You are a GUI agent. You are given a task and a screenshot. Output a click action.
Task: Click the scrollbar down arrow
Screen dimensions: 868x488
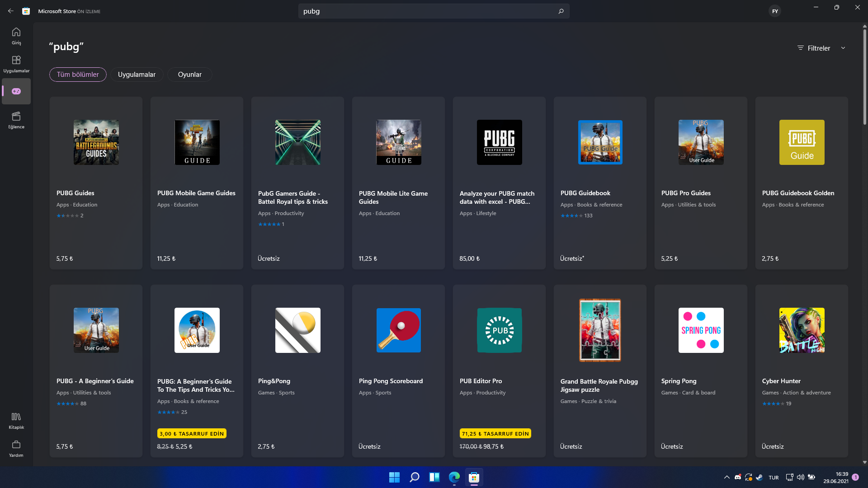point(864,462)
